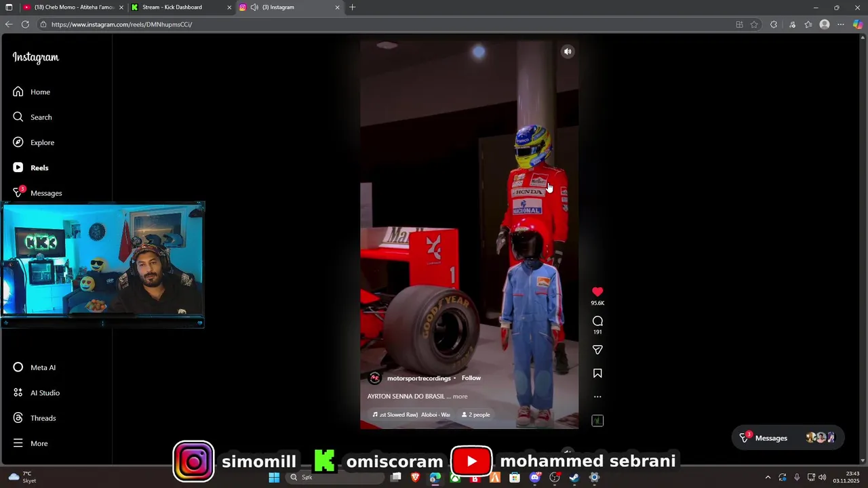The image size is (868, 488).
Task: Open the reel's audio thumbnail
Action: click(x=597, y=421)
